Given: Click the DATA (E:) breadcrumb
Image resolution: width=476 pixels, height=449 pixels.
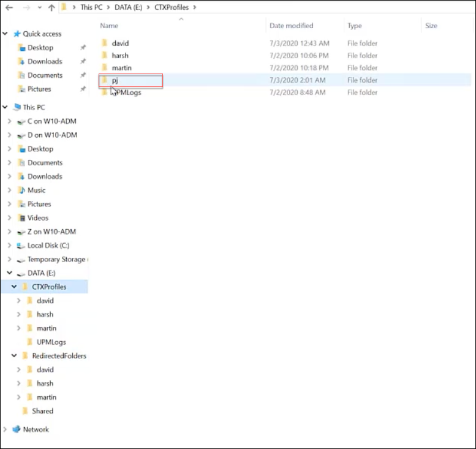Looking at the screenshot, I should [128, 7].
